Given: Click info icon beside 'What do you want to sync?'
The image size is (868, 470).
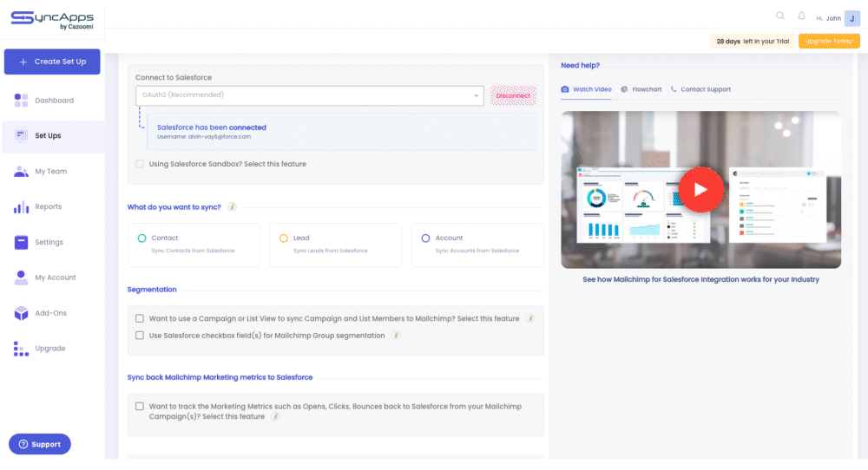Looking at the screenshot, I should click(x=232, y=206).
